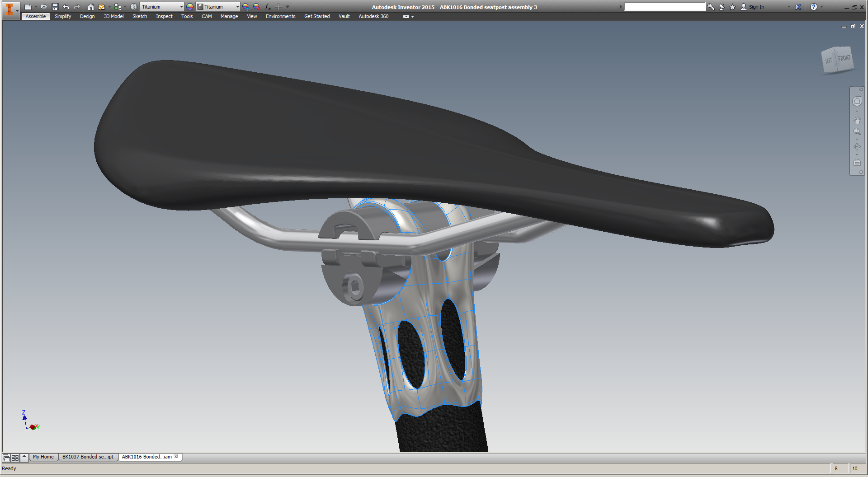Switch to the Simplify ribbon tab

(63, 16)
